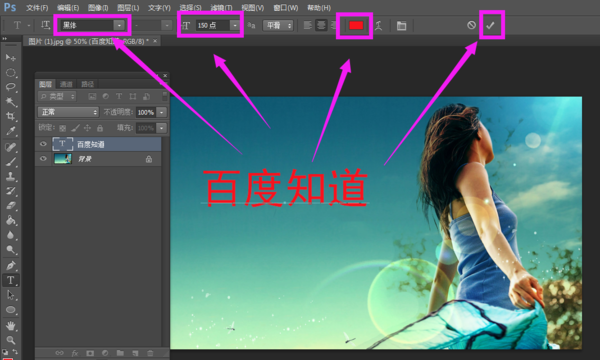
Task: Select the Magic Wand tool
Action: (10, 102)
